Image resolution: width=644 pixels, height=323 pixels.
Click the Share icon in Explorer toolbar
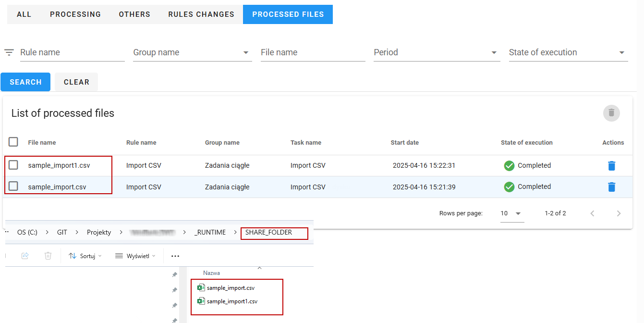(x=25, y=256)
